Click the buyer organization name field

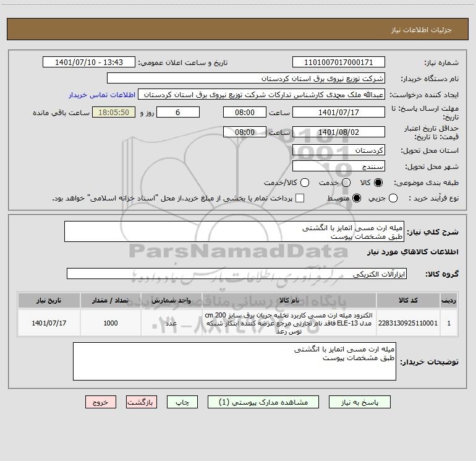click(x=246, y=78)
